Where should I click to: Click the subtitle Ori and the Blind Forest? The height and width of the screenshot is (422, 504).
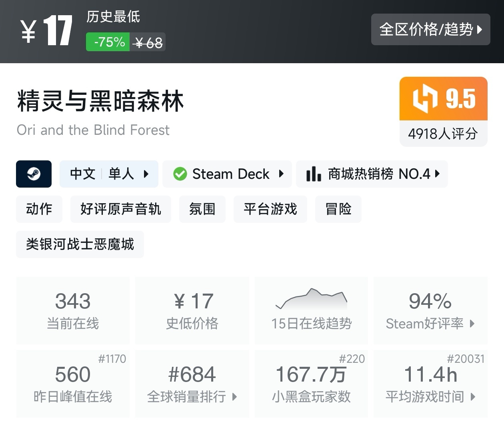[93, 130]
